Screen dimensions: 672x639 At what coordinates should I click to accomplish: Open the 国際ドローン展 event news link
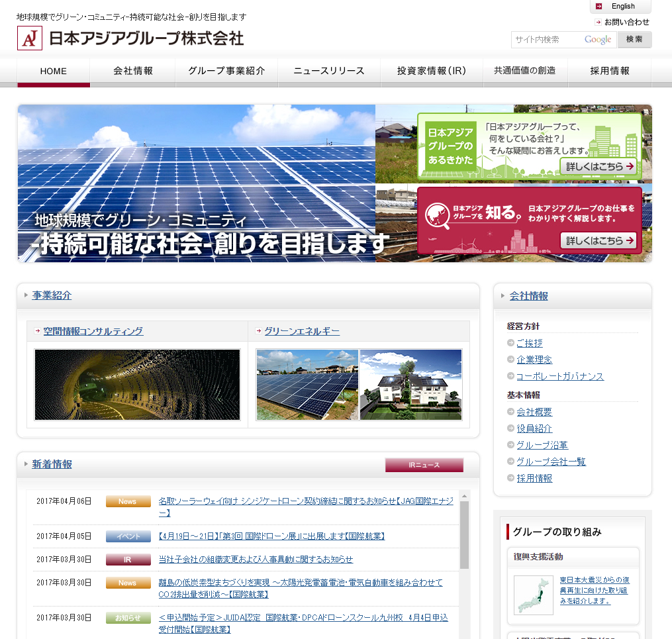pos(271,536)
